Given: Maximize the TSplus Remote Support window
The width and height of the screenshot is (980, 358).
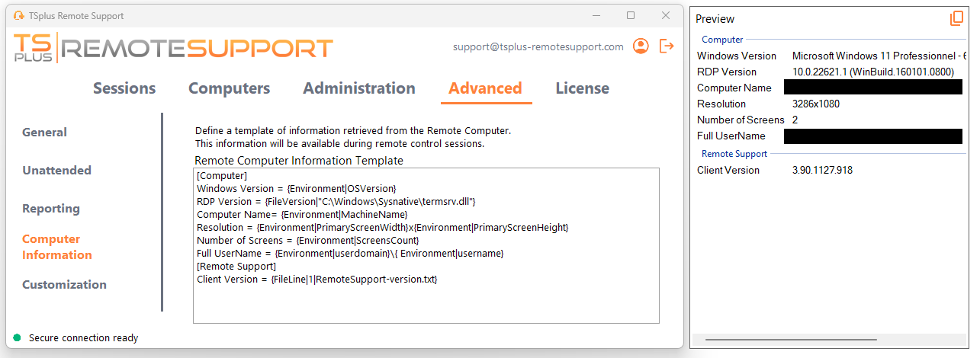Looking at the screenshot, I should pyautogui.click(x=631, y=15).
